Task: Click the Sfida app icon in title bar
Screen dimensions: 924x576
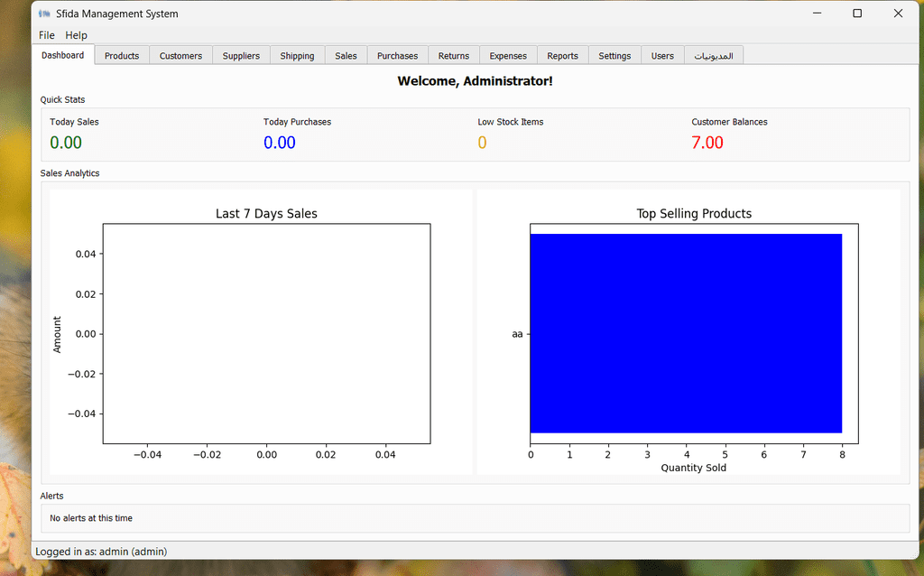Action: pyautogui.click(x=44, y=14)
